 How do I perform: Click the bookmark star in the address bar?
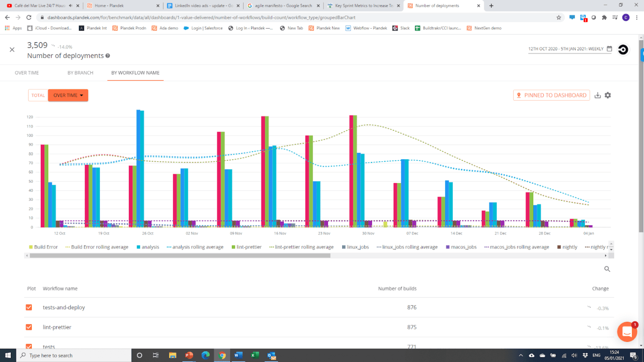point(558,18)
